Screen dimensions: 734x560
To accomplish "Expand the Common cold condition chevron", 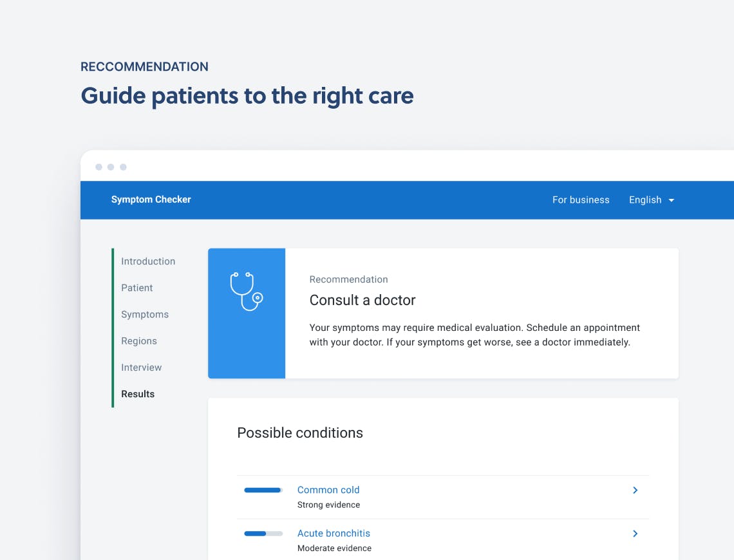I will coord(635,490).
